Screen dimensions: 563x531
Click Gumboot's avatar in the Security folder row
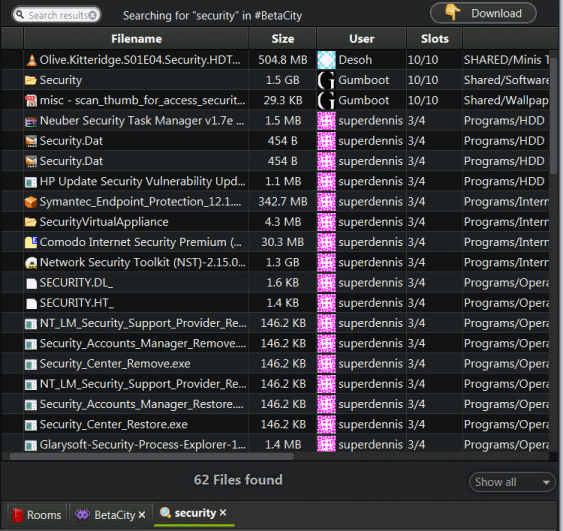tap(326, 80)
